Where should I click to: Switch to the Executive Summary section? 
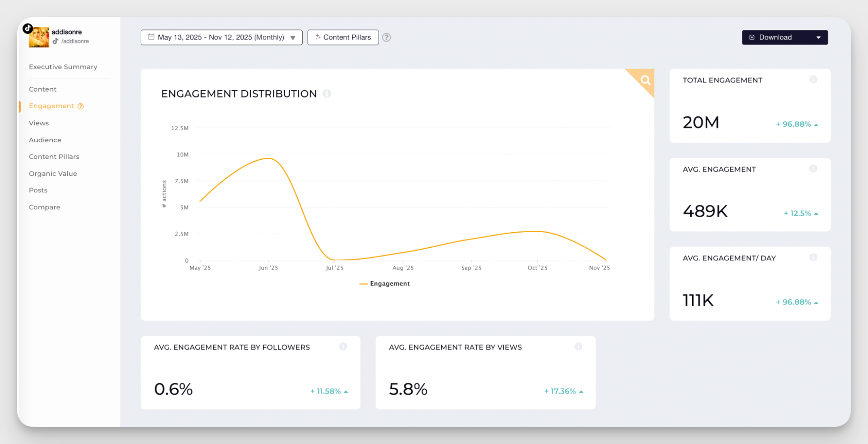(63, 66)
